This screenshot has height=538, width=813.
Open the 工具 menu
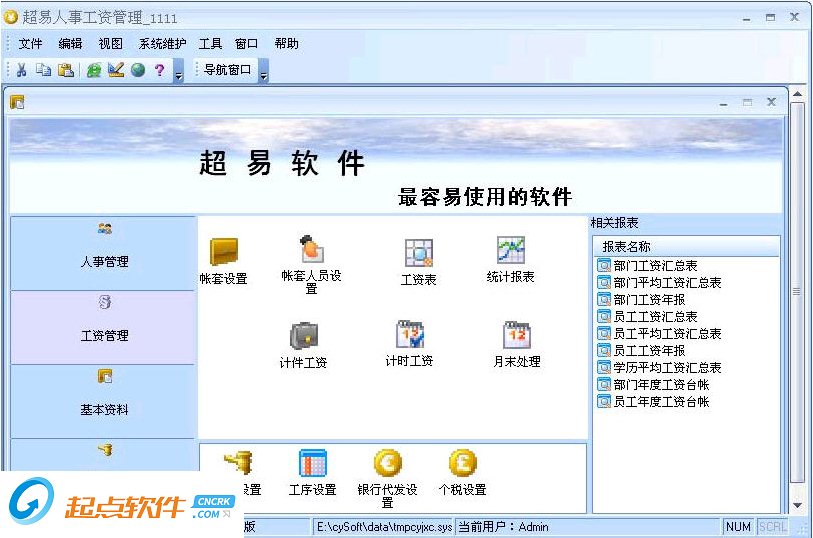(210, 44)
